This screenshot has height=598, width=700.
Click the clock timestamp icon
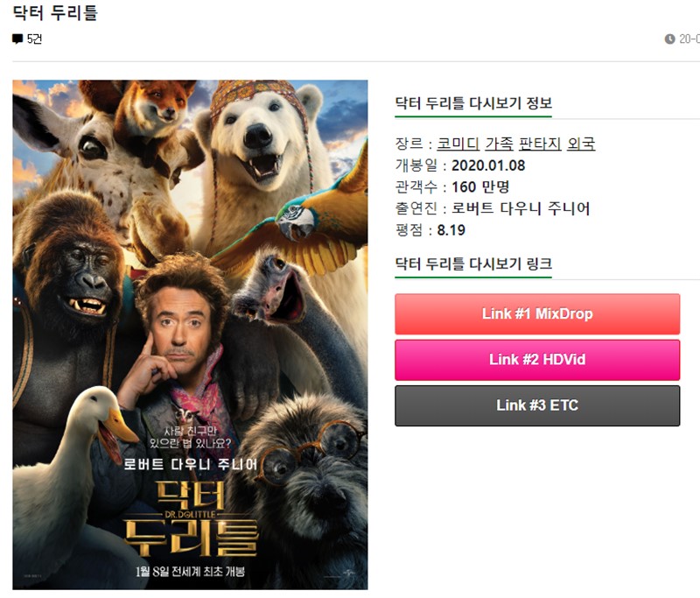669,39
